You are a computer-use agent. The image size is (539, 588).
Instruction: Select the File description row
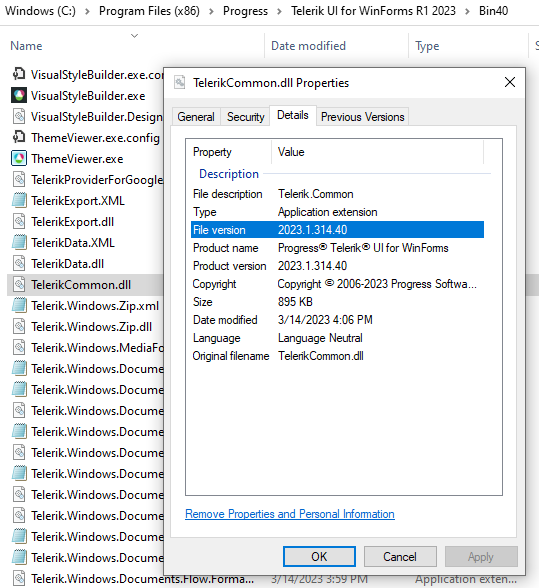tap(337, 194)
